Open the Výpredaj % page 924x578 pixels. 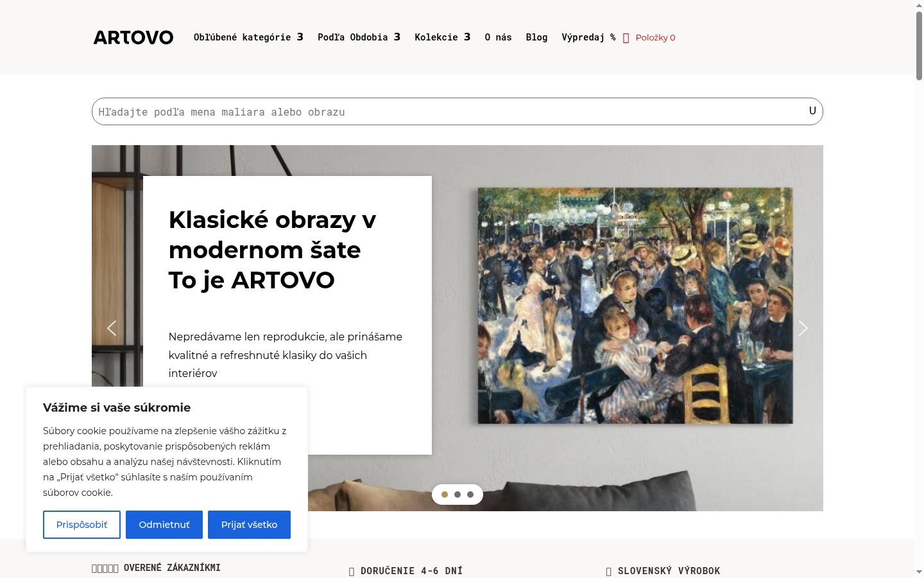(588, 37)
